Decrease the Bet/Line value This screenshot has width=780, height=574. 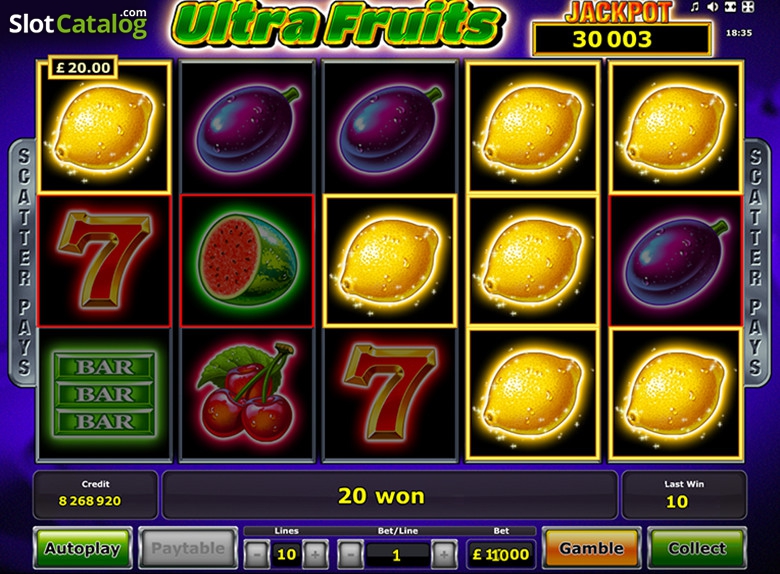click(x=351, y=554)
